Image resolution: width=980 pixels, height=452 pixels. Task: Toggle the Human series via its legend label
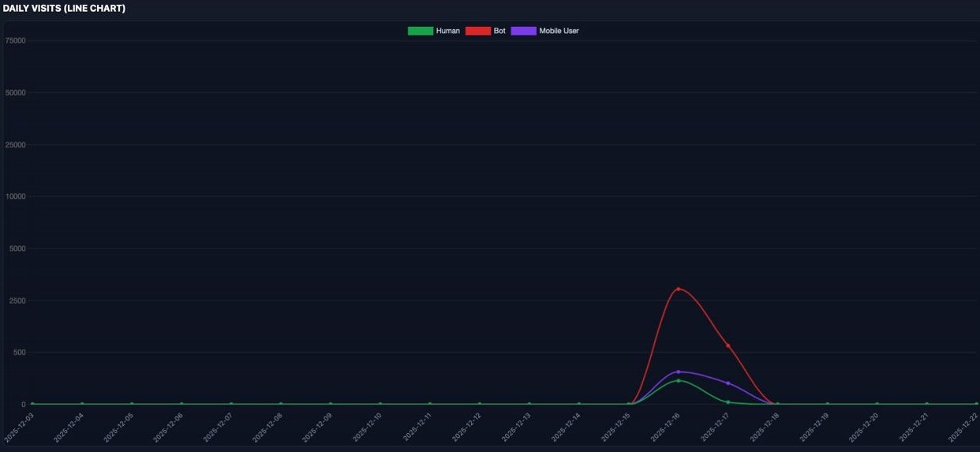coord(447,31)
